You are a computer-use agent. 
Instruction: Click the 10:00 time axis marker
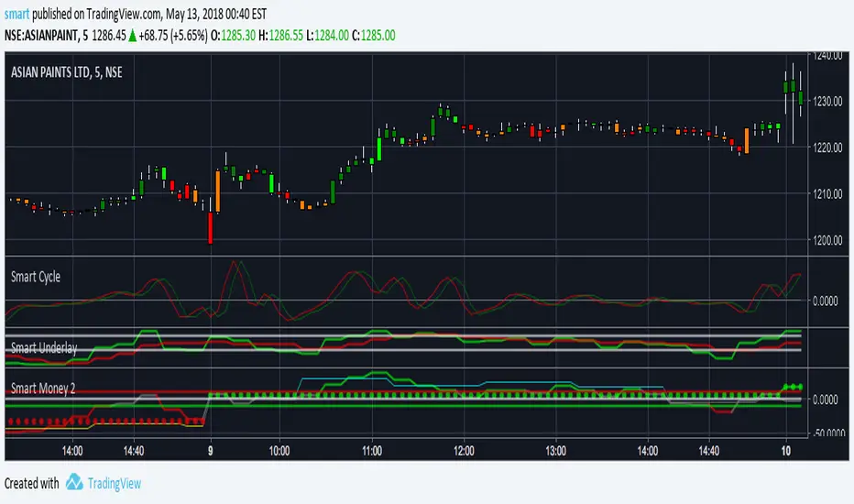pyautogui.click(x=279, y=451)
